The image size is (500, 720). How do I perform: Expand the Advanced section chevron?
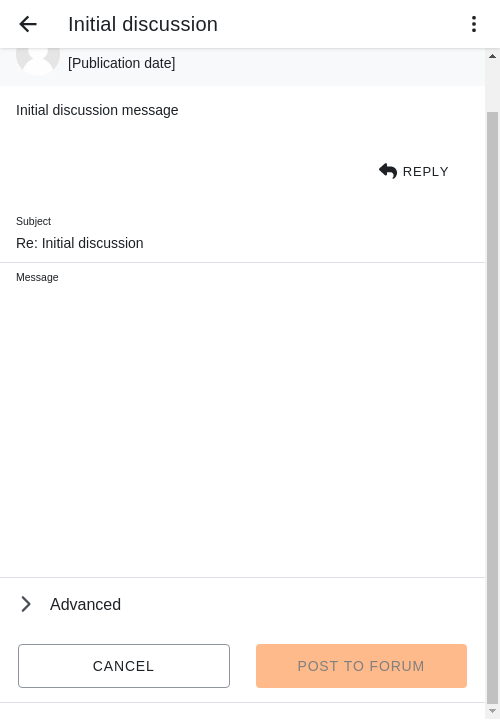(26, 604)
